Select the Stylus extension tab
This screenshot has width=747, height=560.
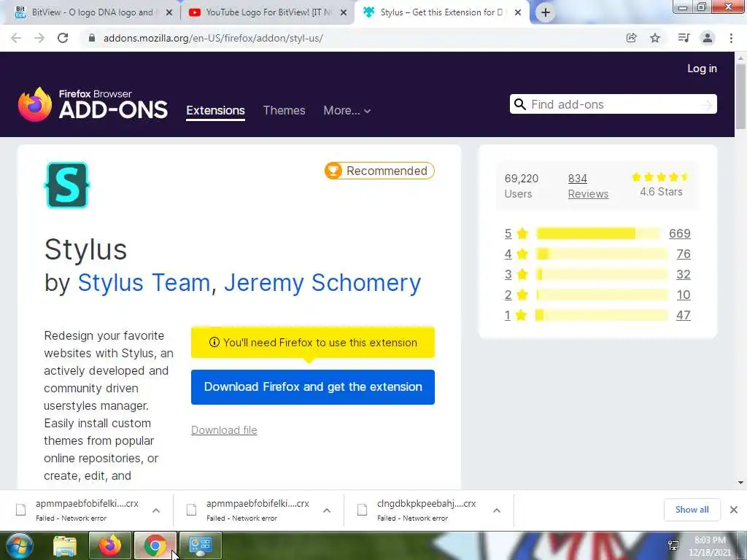[x=441, y=12]
